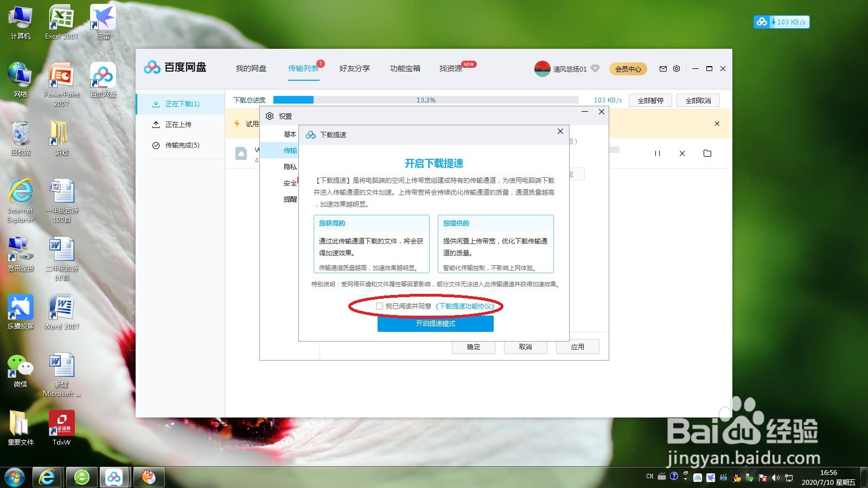Open the download folder icon on the task row

point(707,153)
